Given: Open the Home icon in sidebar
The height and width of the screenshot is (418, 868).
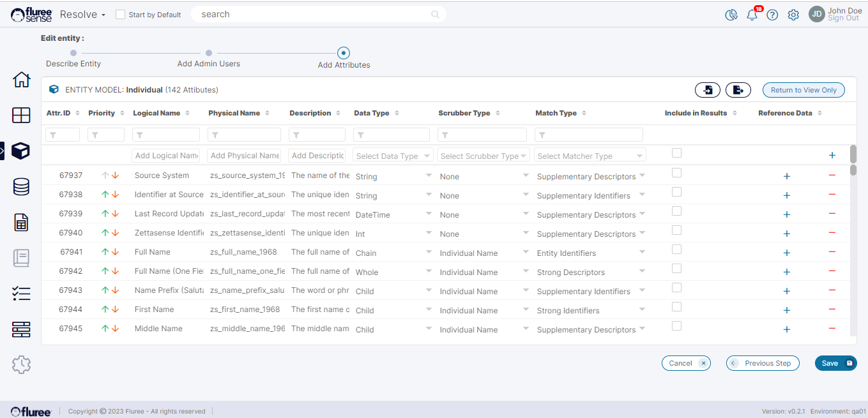Looking at the screenshot, I should (21, 80).
